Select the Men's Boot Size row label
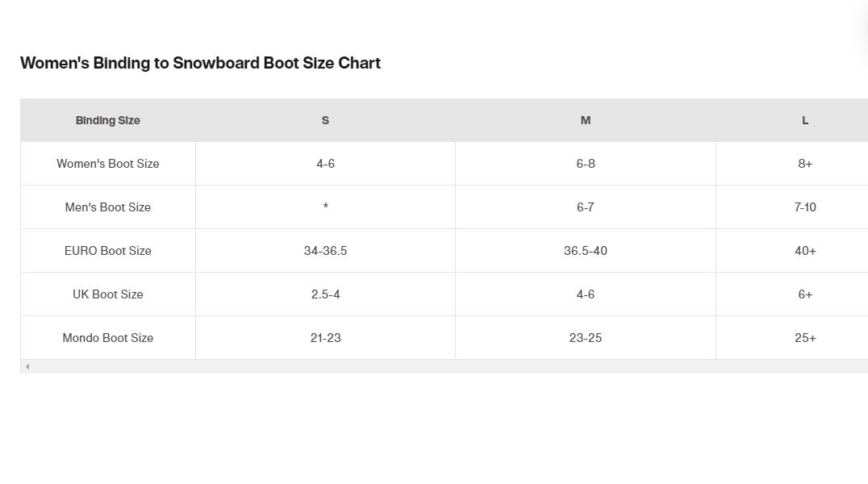This screenshot has height=484, width=868. pyautogui.click(x=108, y=207)
